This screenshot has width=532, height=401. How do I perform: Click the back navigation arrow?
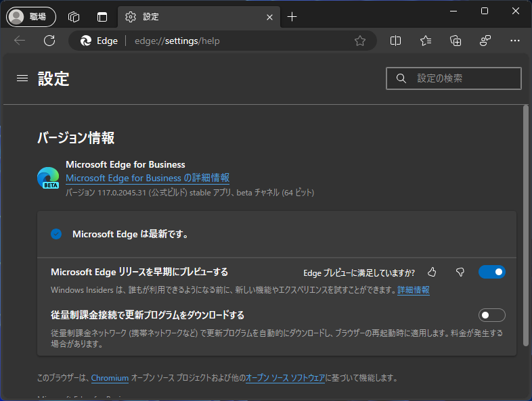tap(20, 41)
